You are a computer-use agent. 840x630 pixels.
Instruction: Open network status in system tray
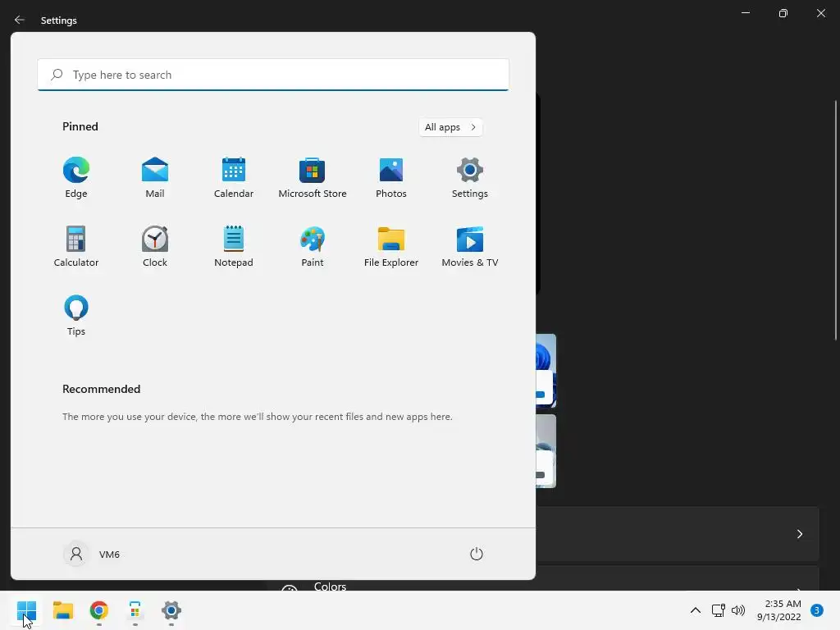point(718,610)
